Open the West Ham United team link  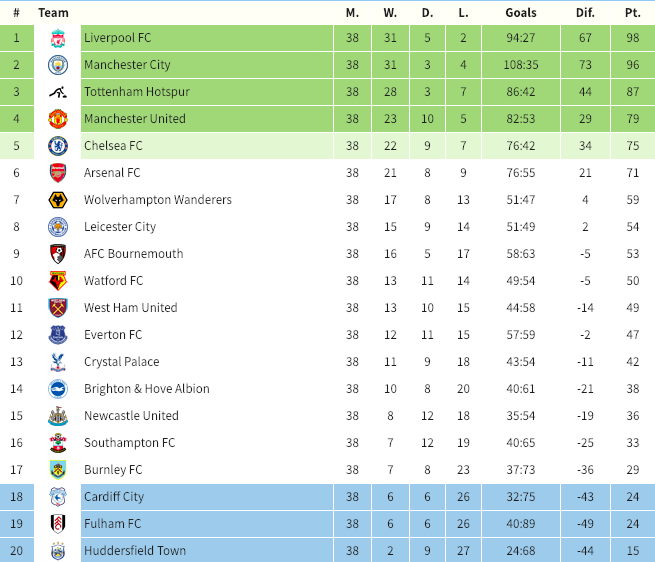131,308
